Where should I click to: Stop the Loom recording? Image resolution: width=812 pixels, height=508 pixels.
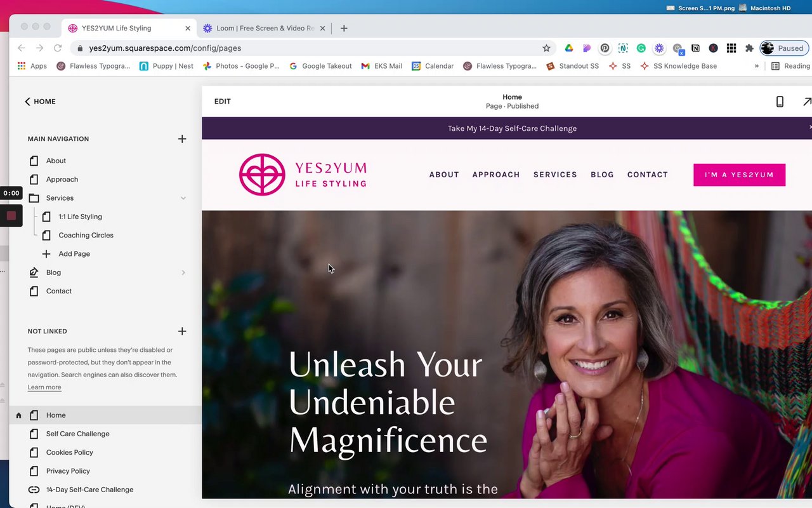tap(11, 216)
